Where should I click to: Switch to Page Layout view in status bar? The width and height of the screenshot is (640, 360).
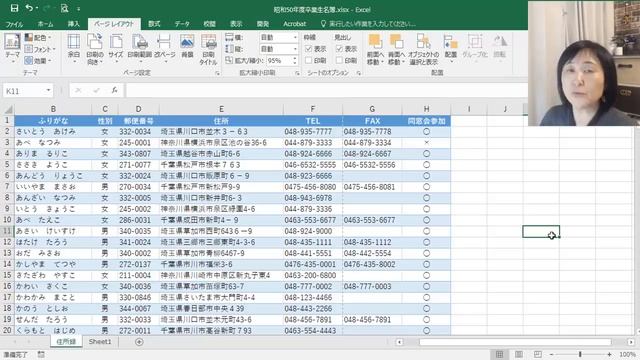point(519,354)
